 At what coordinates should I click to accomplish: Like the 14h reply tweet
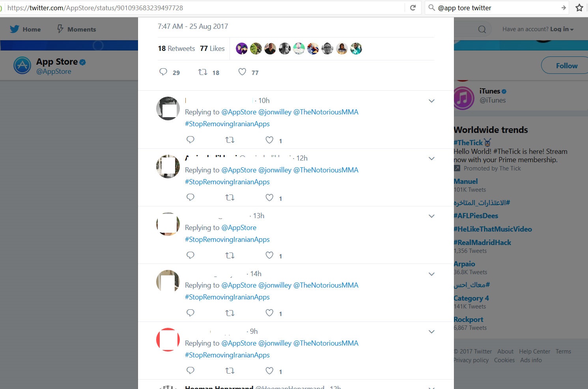click(x=269, y=313)
